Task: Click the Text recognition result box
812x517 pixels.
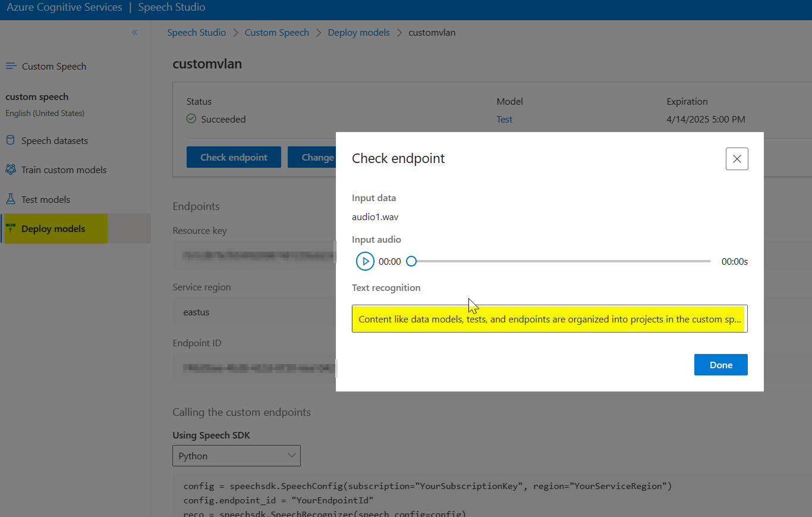Action: pos(550,319)
